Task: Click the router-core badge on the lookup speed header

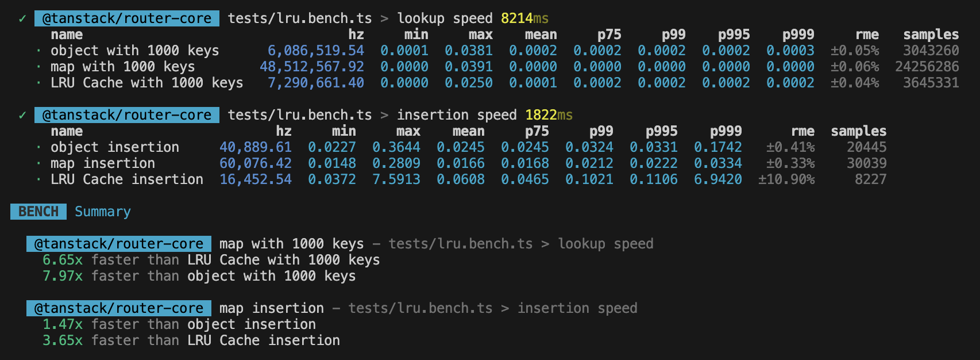Action: point(126,18)
